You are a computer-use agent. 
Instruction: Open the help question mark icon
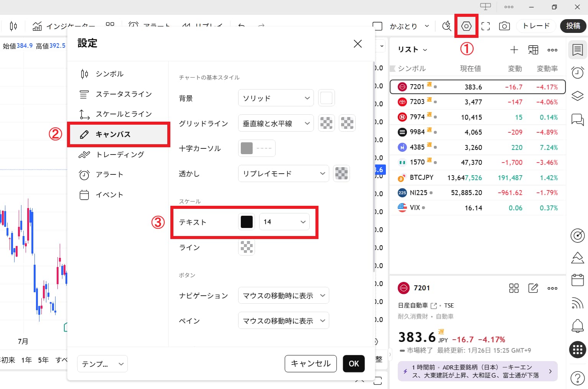click(x=578, y=378)
